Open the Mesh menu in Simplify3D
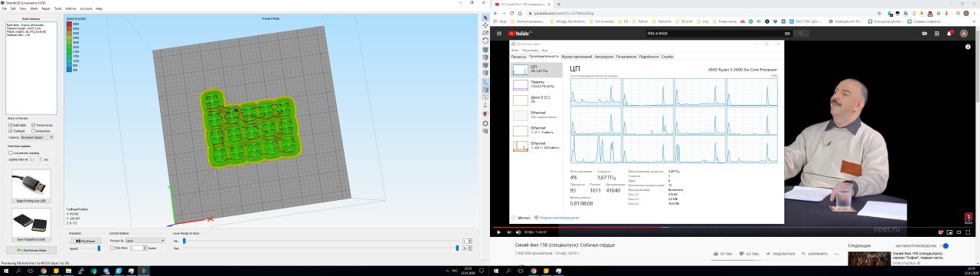The image size is (980, 276). click(34, 8)
